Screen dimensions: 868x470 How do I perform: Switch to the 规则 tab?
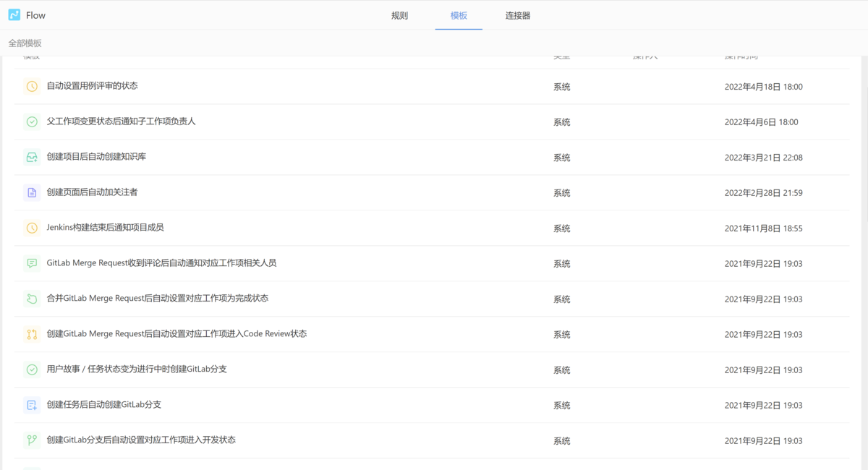pos(399,15)
